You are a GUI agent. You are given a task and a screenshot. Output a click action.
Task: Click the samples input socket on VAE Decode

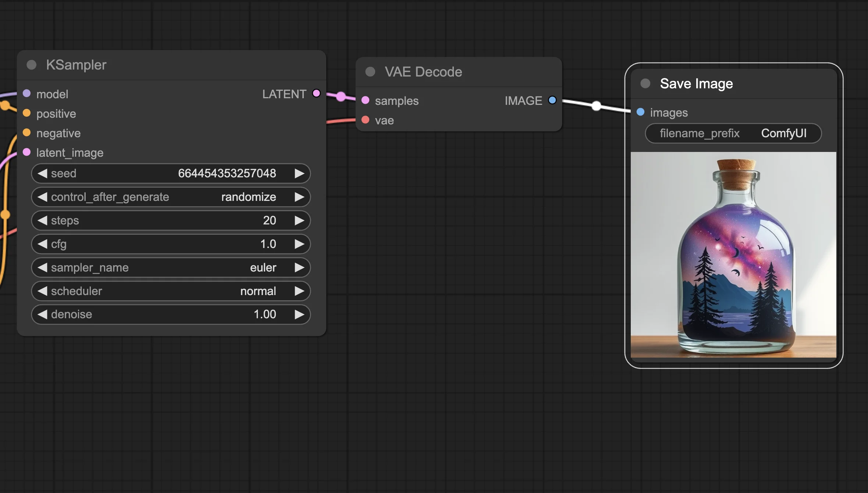click(x=365, y=100)
